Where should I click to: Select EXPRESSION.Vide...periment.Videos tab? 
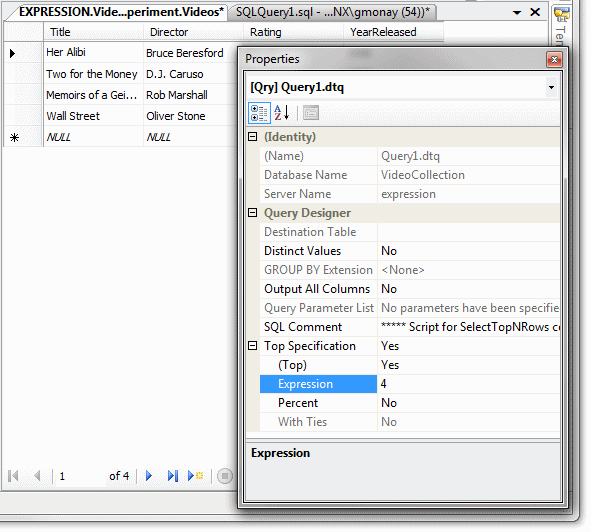coord(121,12)
